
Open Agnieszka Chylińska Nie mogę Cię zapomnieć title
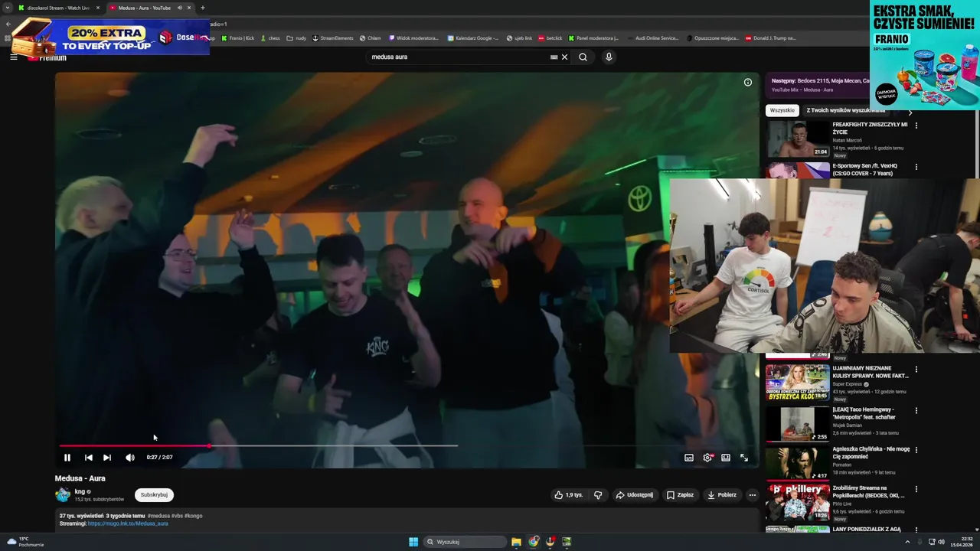pos(871,453)
